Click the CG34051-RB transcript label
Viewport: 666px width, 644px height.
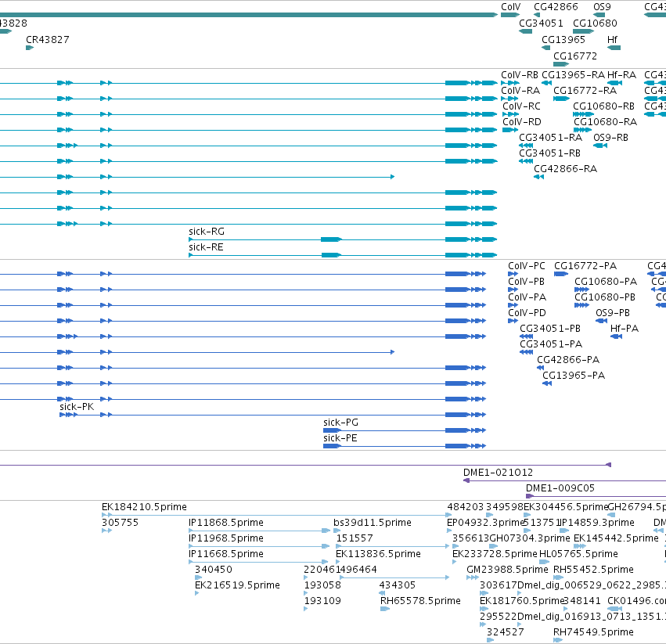pyautogui.click(x=549, y=153)
